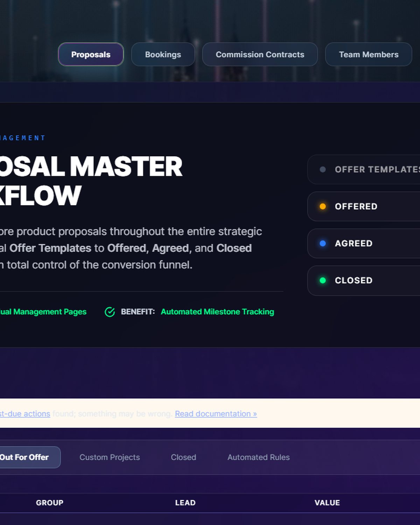Go to the Team Members tab
The image size is (420, 525).
coord(369,54)
